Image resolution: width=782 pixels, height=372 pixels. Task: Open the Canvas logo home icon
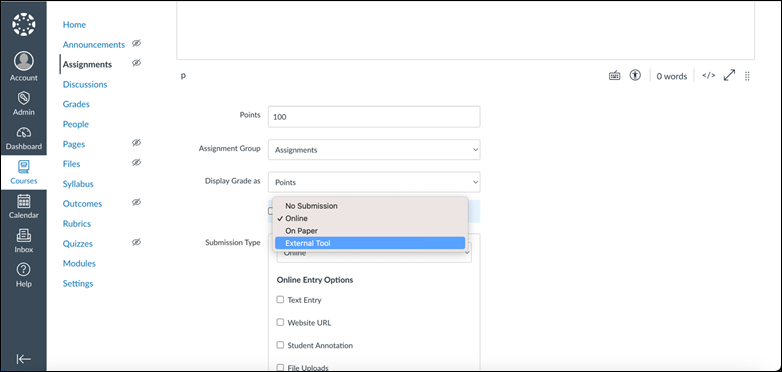pos(23,24)
